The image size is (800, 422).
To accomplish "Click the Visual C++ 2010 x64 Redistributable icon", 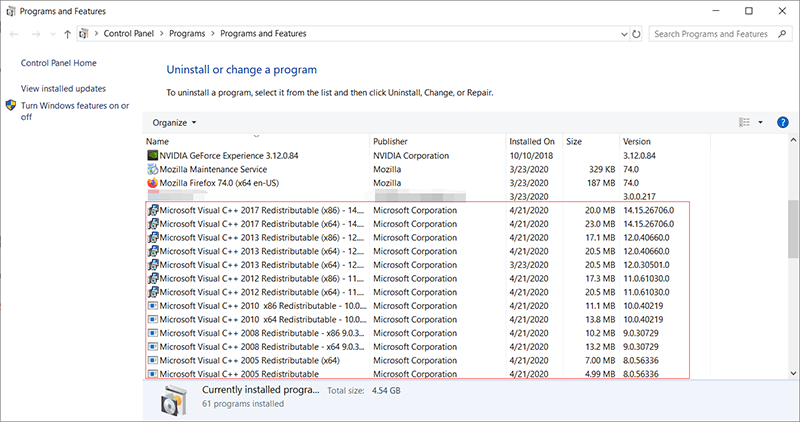I will click(153, 319).
